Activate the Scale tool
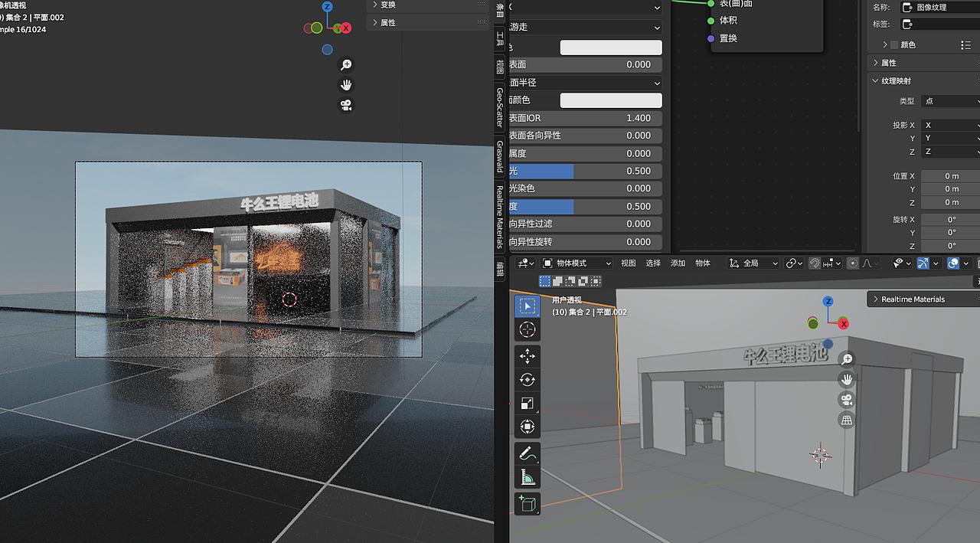 click(x=528, y=404)
